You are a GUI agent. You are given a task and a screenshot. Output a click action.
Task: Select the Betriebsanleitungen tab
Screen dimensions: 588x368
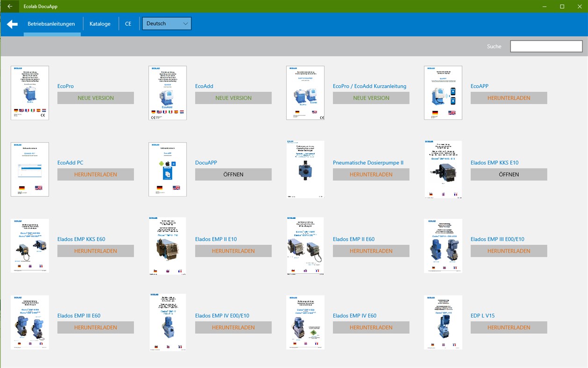click(51, 23)
